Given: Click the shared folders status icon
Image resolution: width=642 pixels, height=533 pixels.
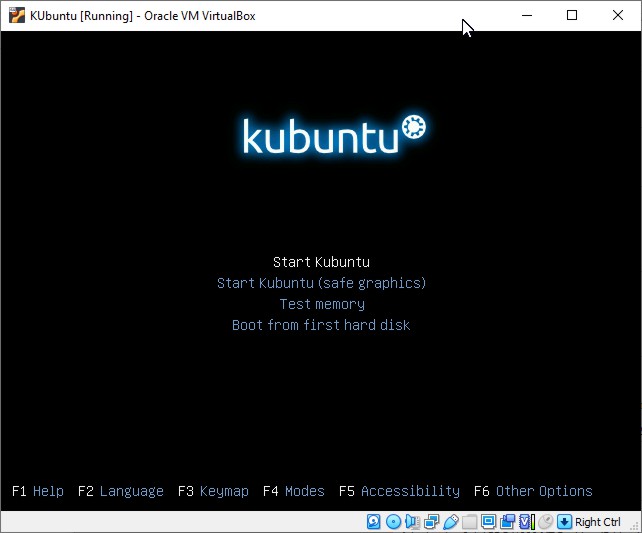Looking at the screenshot, I should [x=470, y=522].
